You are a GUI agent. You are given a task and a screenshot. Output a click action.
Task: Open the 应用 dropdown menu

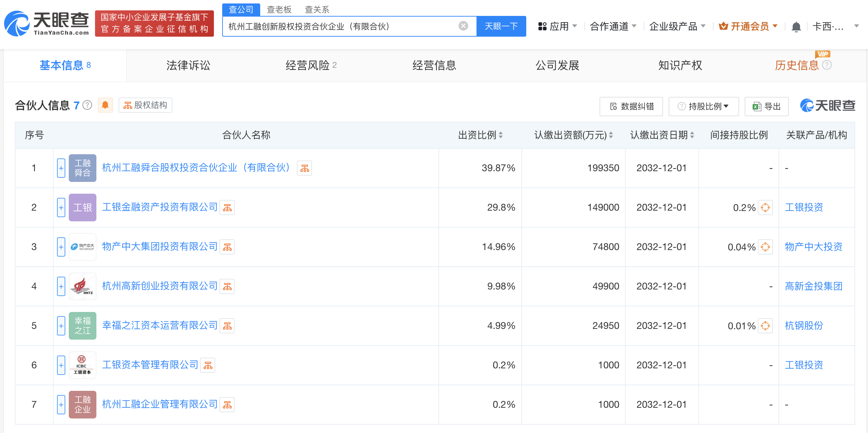[557, 26]
